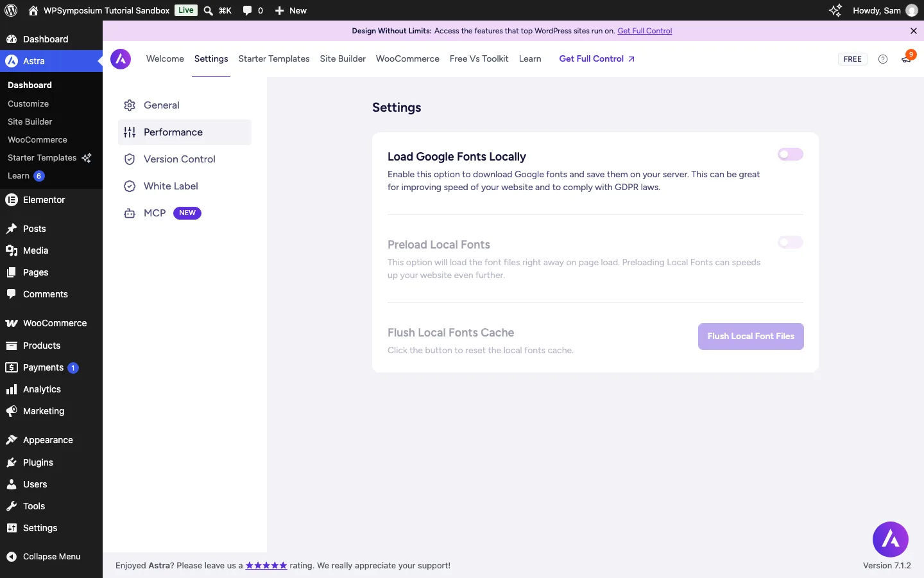Click the AI sparkle icon near Howdy

click(x=835, y=10)
